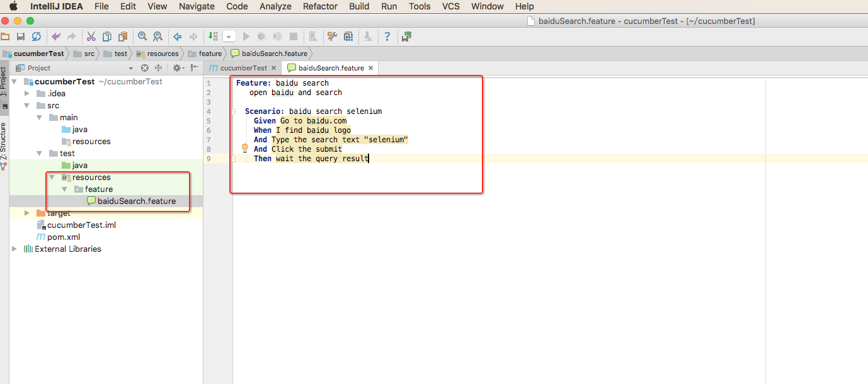Collapse the cucumberTest root node arrow
This screenshot has width=868, height=384.
pyautogui.click(x=14, y=82)
